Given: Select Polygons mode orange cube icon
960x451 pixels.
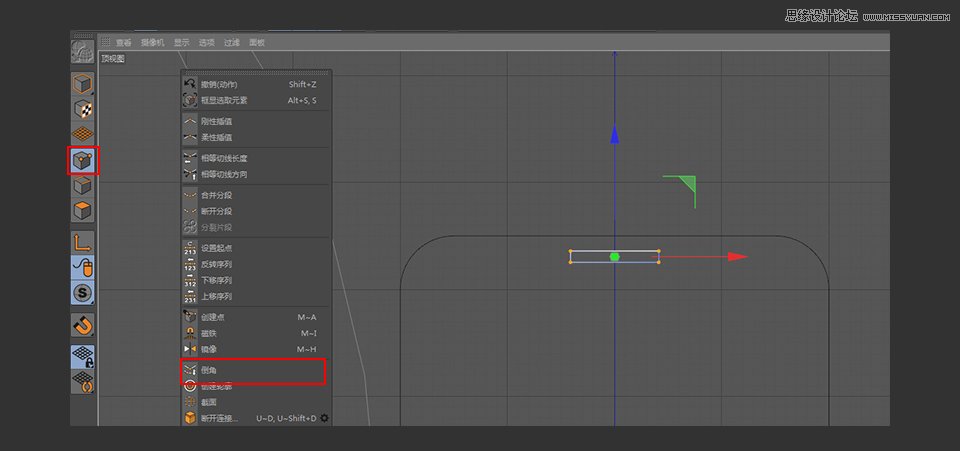Looking at the screenshot, I should [x=82, y=211].
